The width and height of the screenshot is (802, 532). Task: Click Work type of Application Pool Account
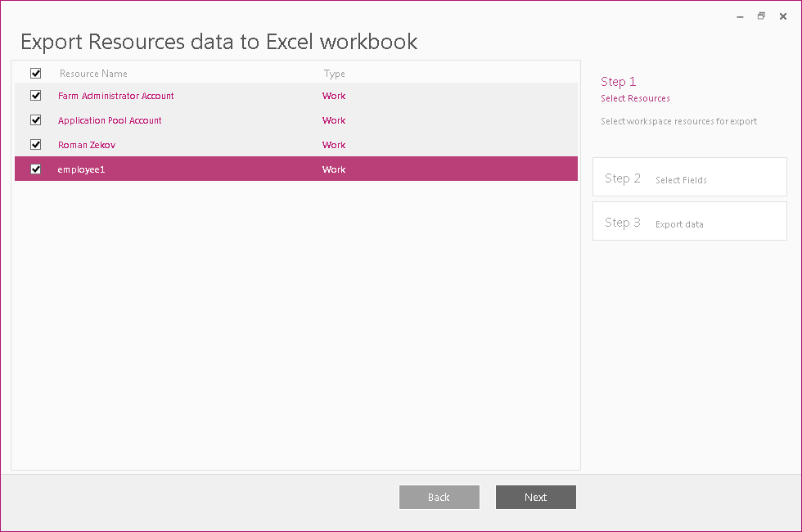point(334,120)
